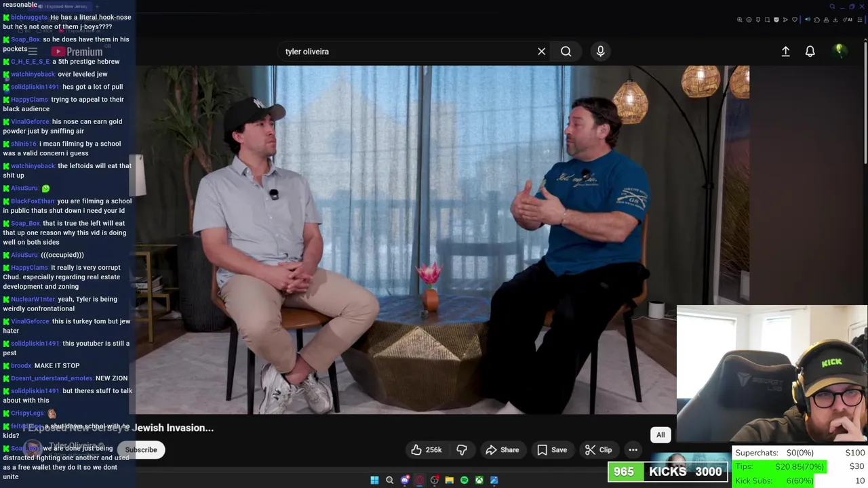Image resolution: width=868 pixels, height=488 pixels.
Task: Like the video with 256k likes
Action: (427, 450)
